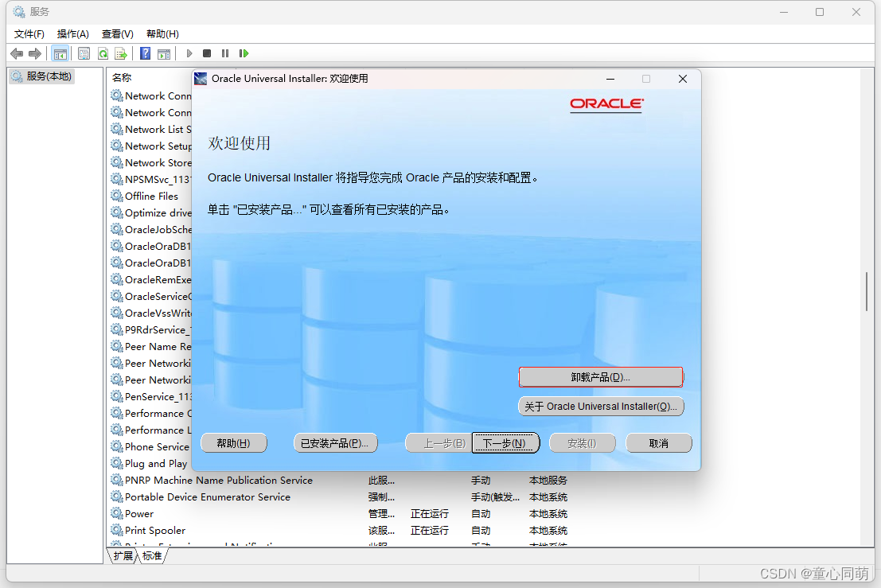Select Portable Device Enumerator Service row
This screenshot has width=881, height=588.
(208, 497)
